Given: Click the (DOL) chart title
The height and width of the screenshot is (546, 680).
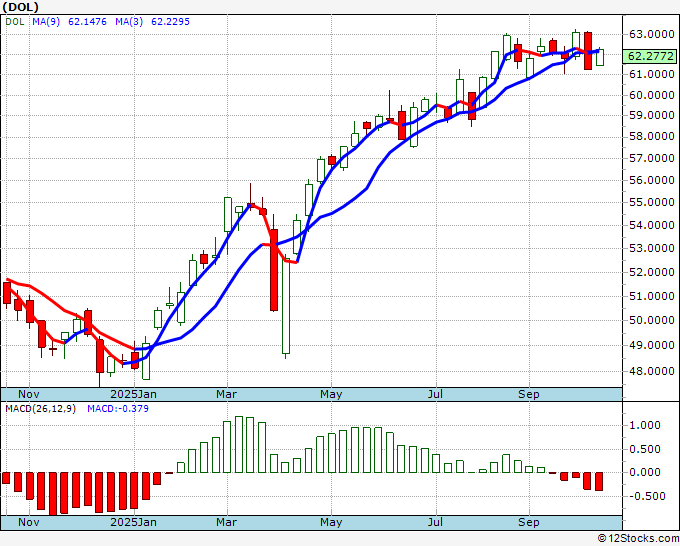Looking at the screenshot, I should 20,7.
